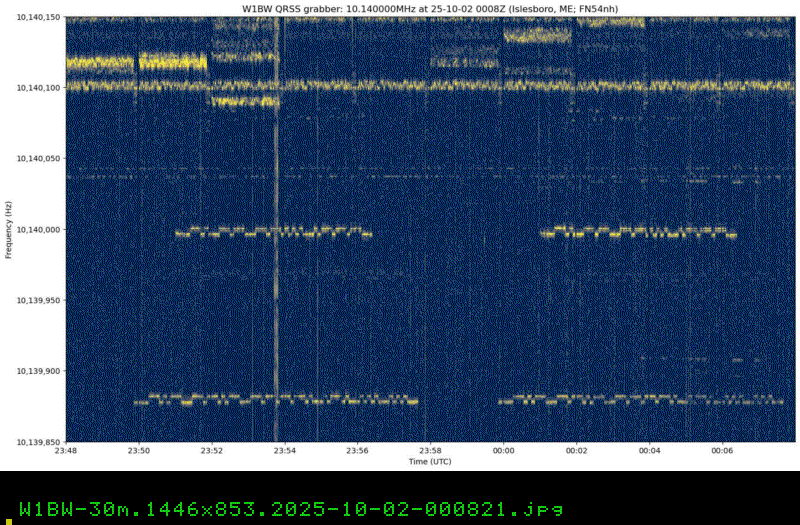Click the 23:52 time tick label
800x525 pixels.
(x=212, y=452)
